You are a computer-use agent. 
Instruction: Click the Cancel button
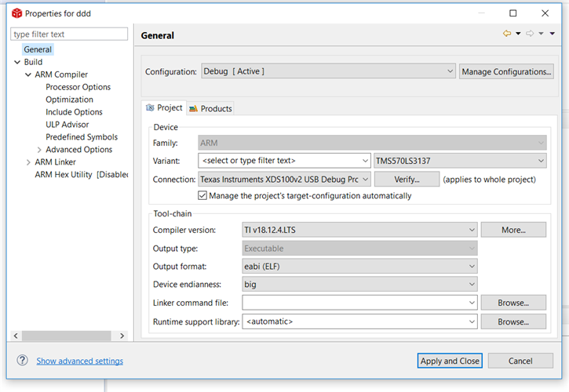coord(520,361)
